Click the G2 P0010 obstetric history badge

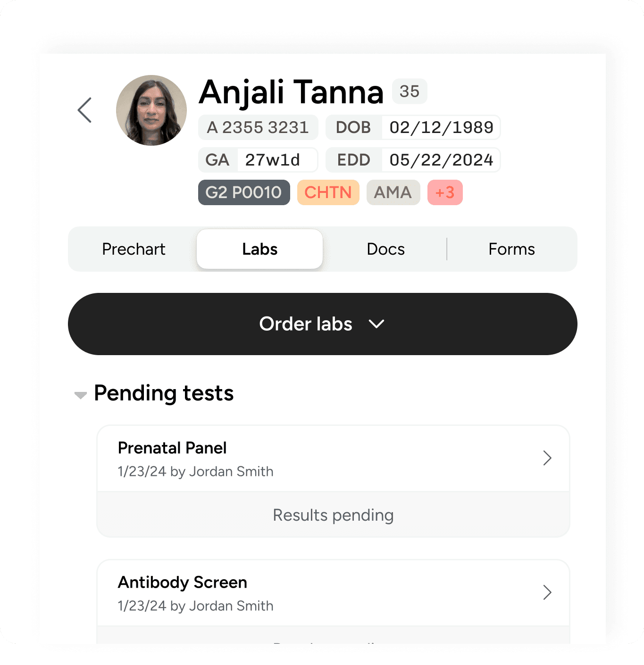coord(244,192)
